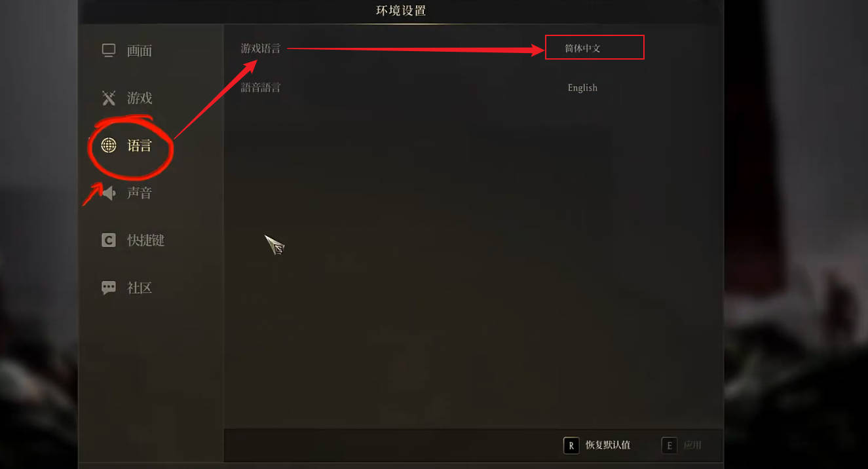The image size is (868, 469).
Task: Switch to the 社区 tab
Action: pyautogui.click(x=140, y=288)
